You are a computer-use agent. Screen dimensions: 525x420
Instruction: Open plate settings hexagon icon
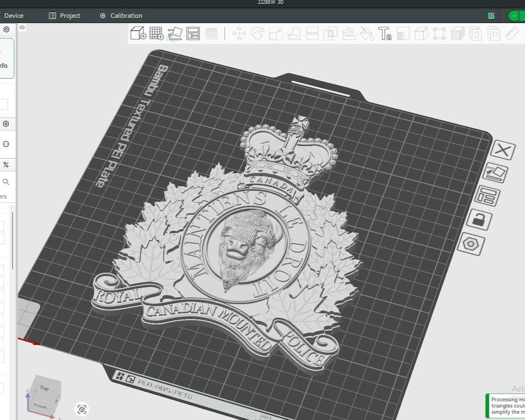(x=471, y=244)
